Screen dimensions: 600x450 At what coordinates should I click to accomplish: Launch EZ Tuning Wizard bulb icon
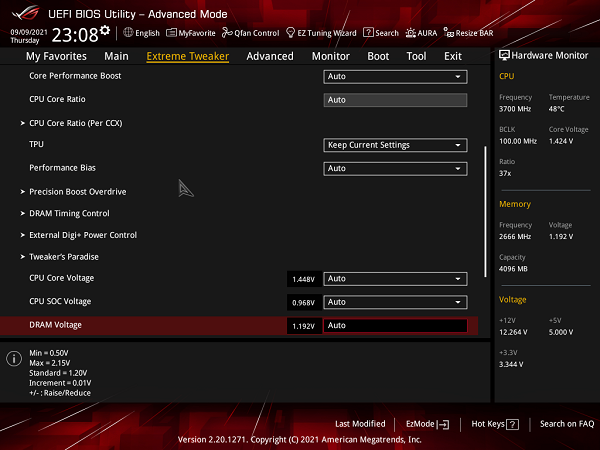click(290, 33)
